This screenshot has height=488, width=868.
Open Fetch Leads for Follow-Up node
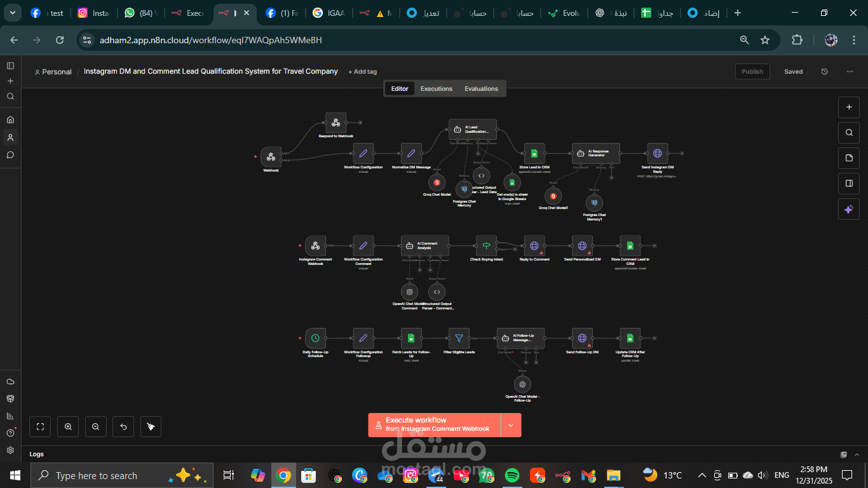click(x=411, y=339)
